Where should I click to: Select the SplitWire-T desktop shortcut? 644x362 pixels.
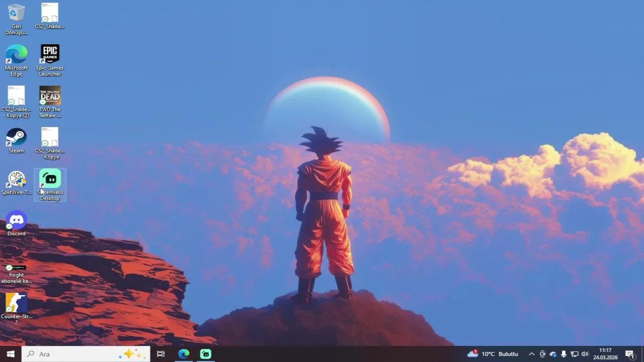16,183
